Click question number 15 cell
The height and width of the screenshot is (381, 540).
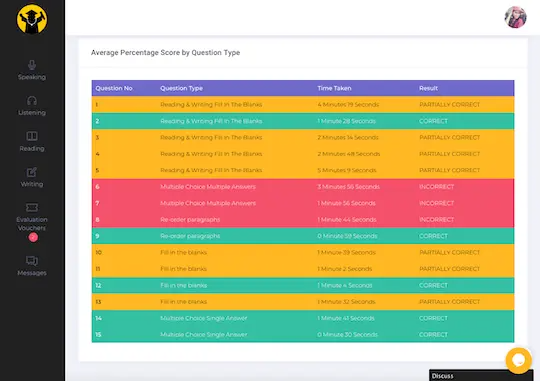[x=98, y=334]
